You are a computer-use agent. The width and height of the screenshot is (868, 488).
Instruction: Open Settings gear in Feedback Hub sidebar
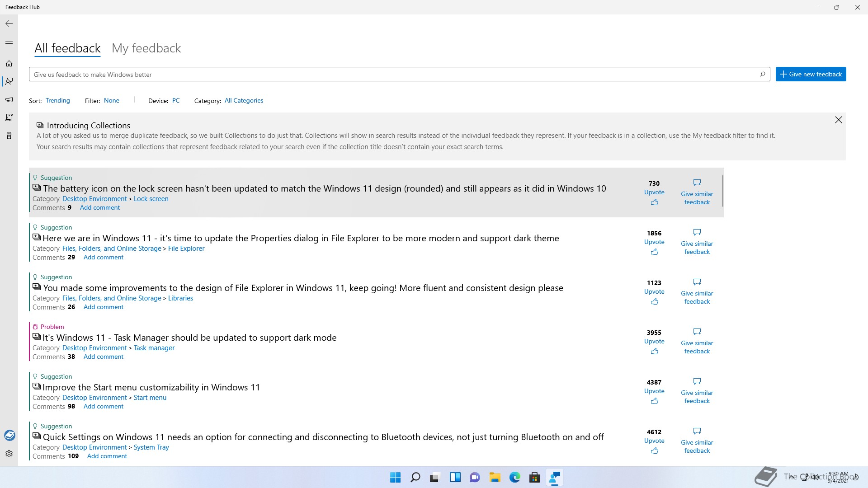click(9, 454)
